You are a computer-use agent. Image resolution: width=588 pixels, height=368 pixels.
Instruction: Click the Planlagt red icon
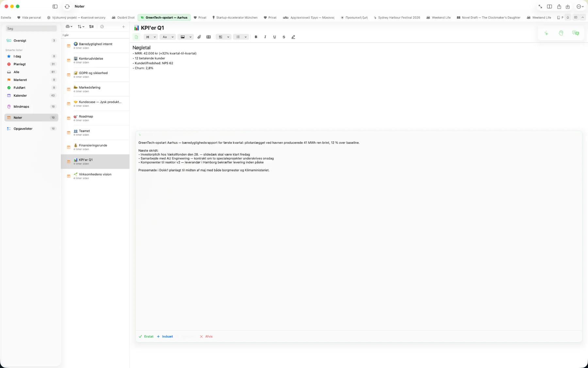coord(9,64)
